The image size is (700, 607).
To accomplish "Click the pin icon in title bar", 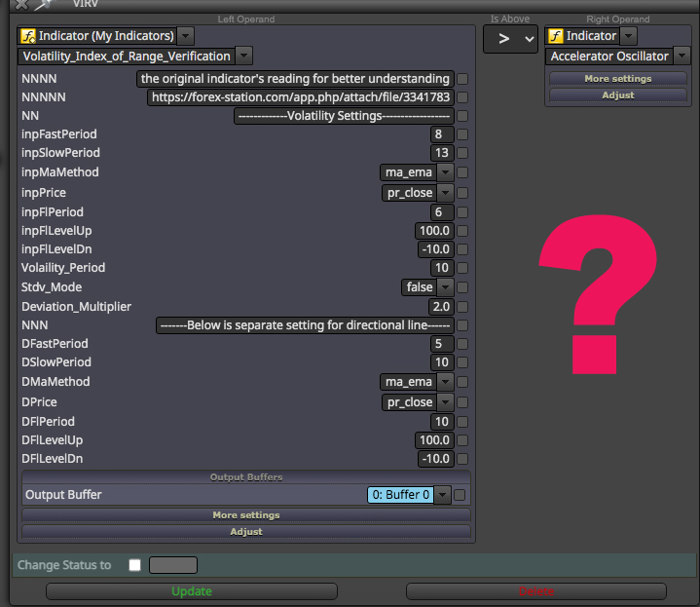I will click(45, 5).
